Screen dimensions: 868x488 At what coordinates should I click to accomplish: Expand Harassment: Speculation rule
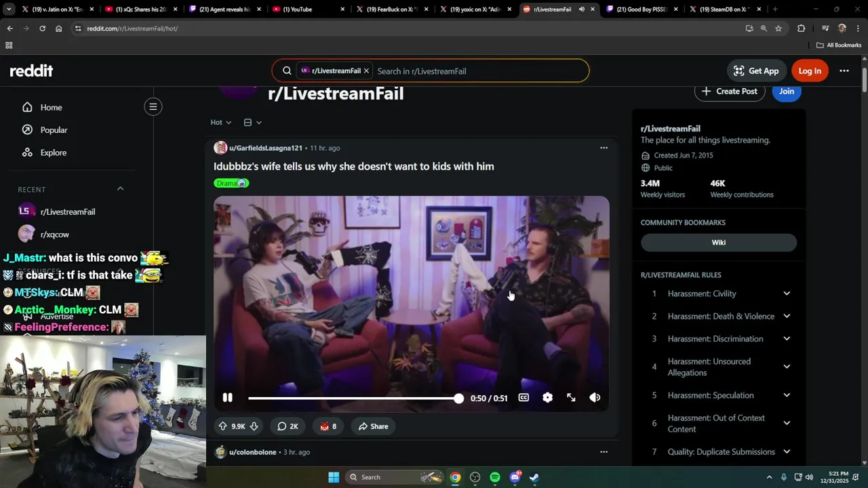pyautogui.click(x=787, y=395)
